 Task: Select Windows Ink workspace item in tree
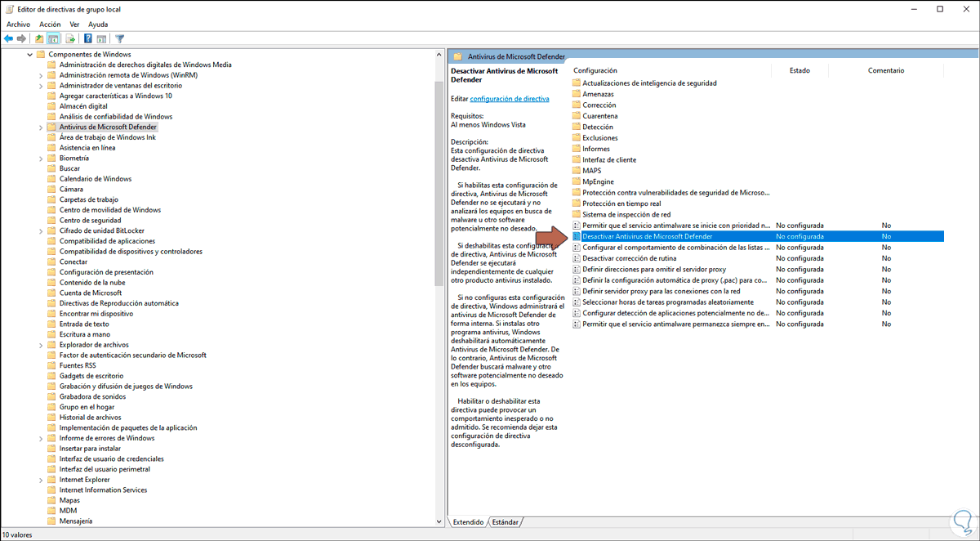107,137
